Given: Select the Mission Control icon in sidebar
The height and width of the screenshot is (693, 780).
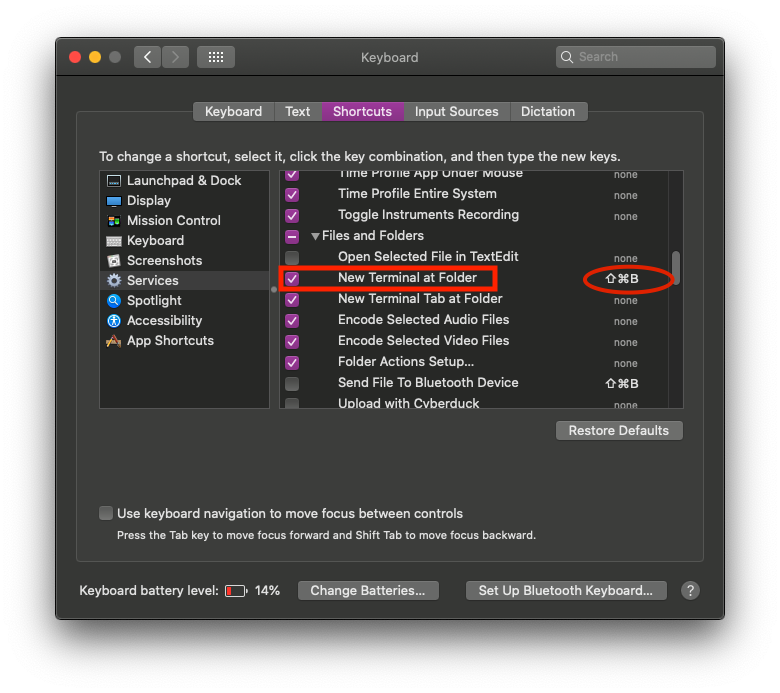Looking at the screenshot, I should [114, 221].
